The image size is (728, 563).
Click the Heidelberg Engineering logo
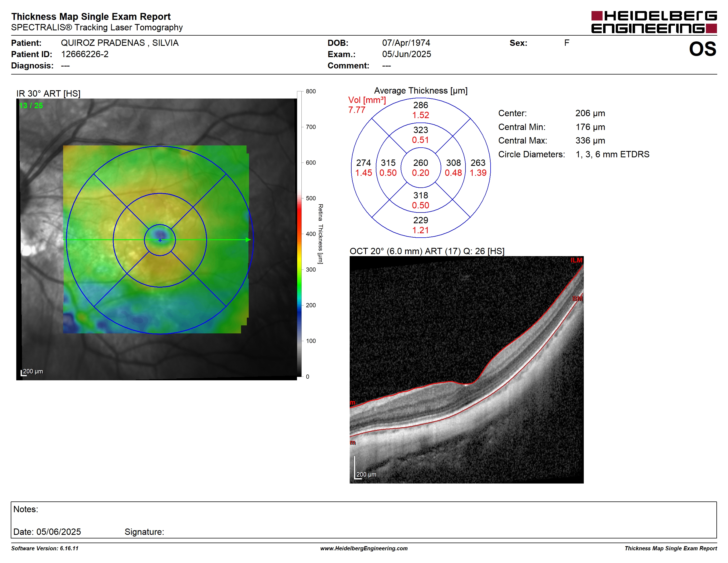tap(654, 22)
